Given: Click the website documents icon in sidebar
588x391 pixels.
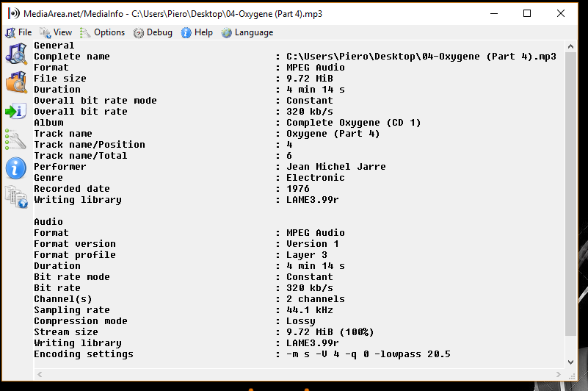Looking at the screenshot, I should click(x=16, y=197).
